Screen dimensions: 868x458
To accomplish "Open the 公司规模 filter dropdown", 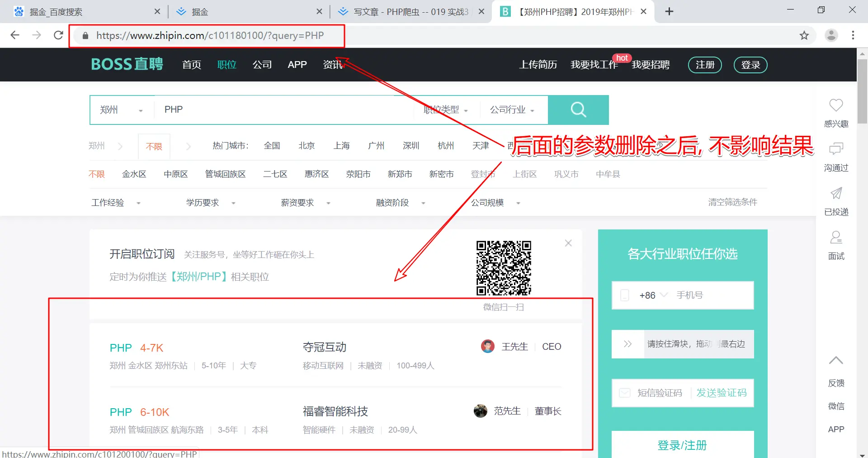I will tap(496, 203).
